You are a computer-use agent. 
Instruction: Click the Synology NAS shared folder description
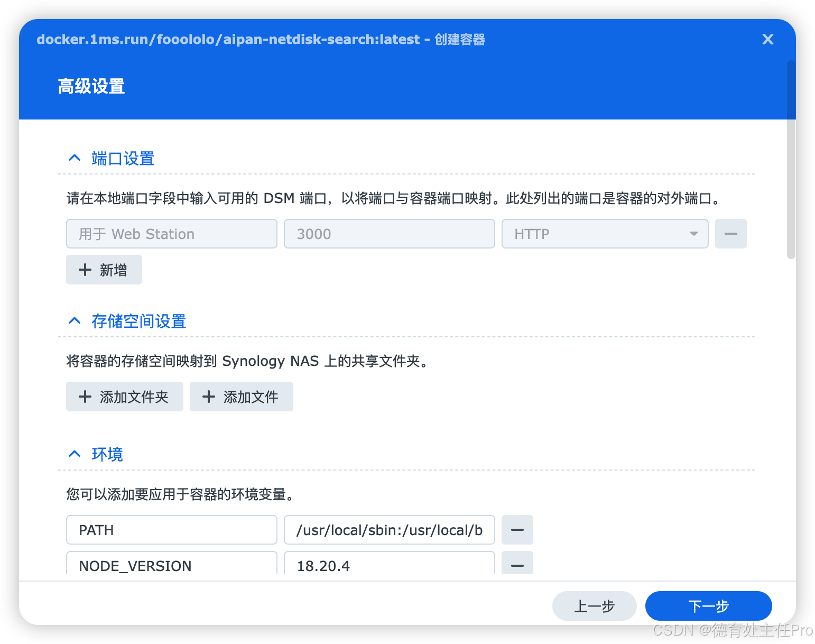(x=249, y=361)
